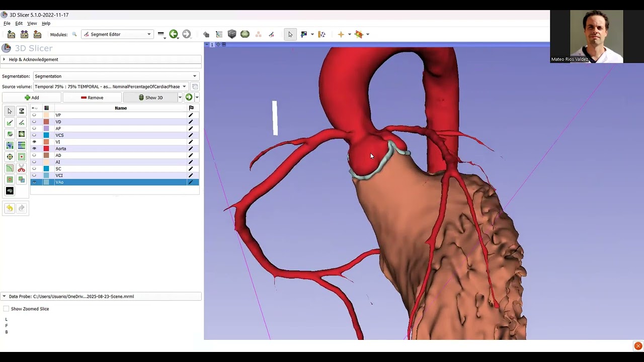The height and width of the screenshot is (362, 644).
Task: Open the Segmentation node selector dropdown
Action: tap(116, 76)
